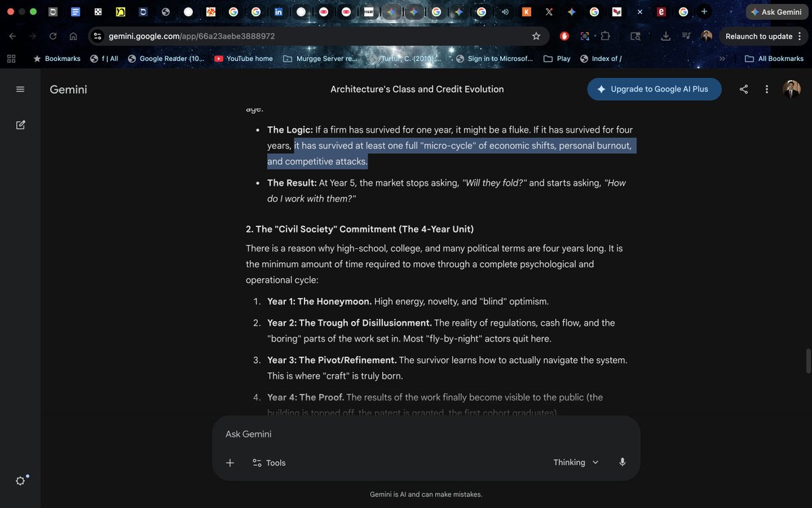The height and width of the screenshot is (508, 812).
Task: Switch to the LinkedIn tab
Action: click(278, 12)
